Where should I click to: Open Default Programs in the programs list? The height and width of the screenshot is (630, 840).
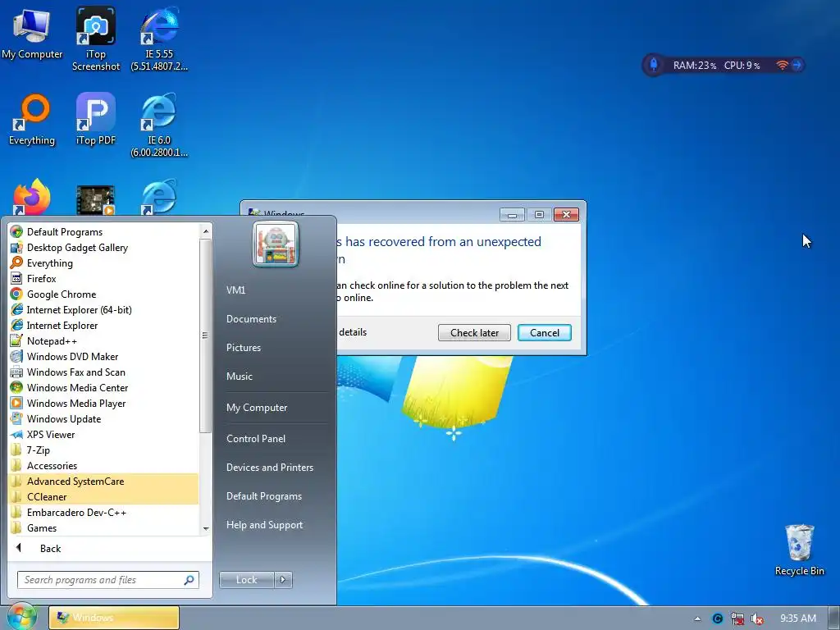point(104,232)
